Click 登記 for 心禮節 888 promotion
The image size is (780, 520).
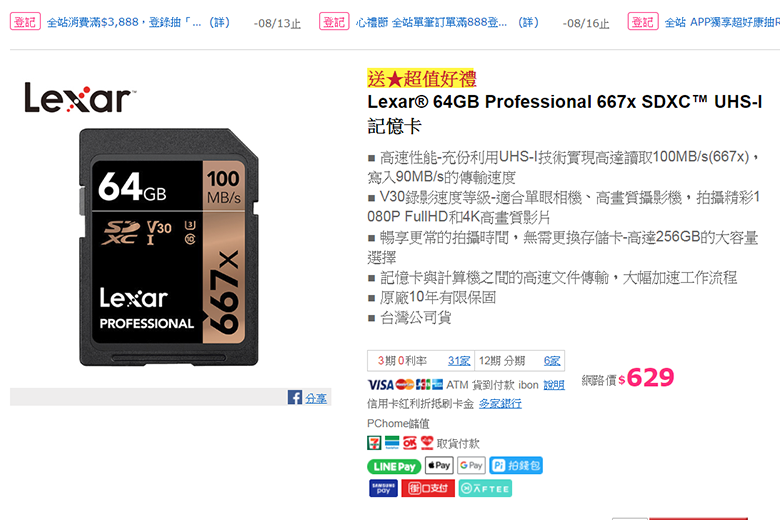pyautogui.click(x=334, y=21)
